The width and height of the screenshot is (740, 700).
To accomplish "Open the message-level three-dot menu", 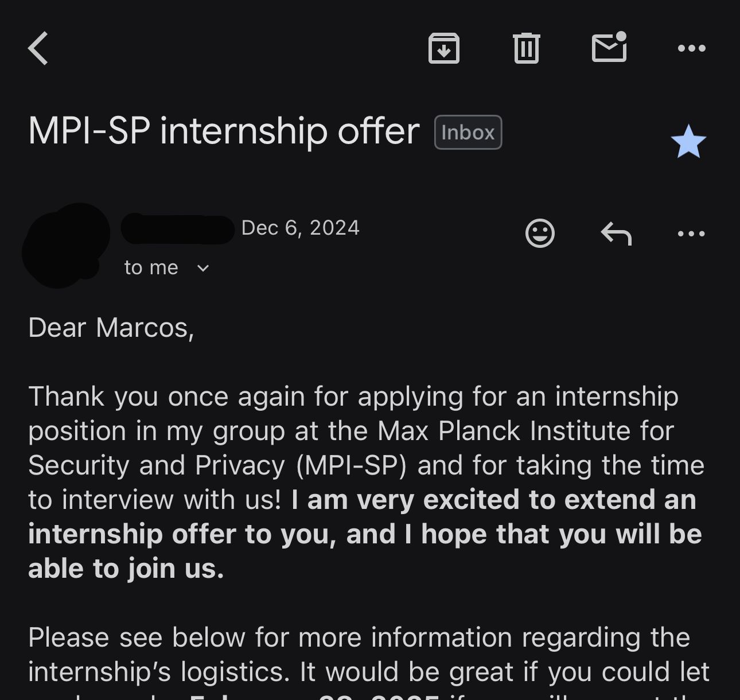I will 691,233.
